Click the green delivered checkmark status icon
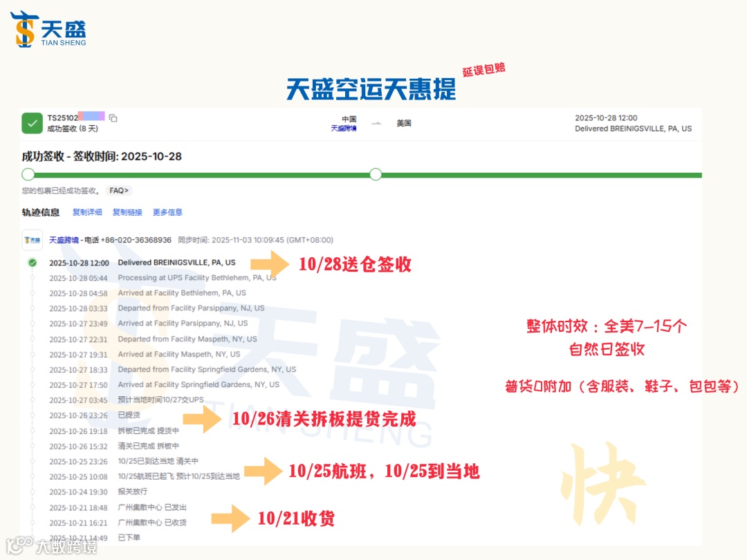 click(32, 123)
